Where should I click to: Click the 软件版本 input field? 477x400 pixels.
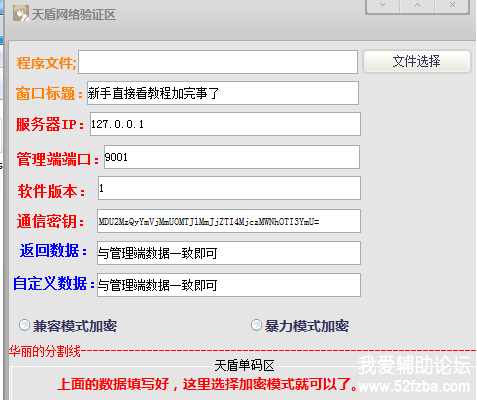tap(229, 188)
